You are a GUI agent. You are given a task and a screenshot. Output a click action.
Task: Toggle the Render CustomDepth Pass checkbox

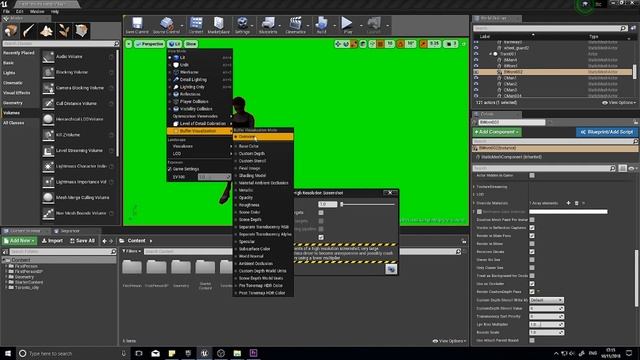pos(532,292)
